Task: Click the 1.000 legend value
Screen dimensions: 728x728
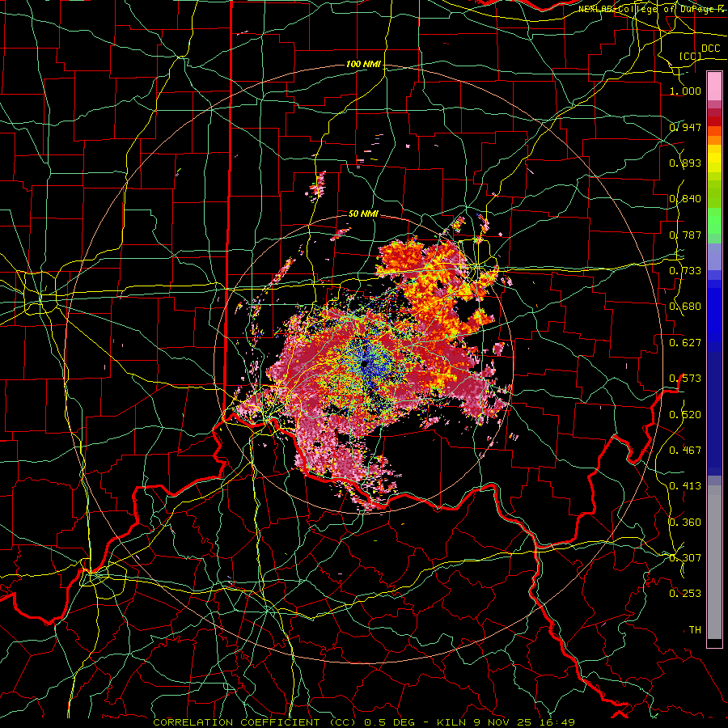Action: [685, 91]
